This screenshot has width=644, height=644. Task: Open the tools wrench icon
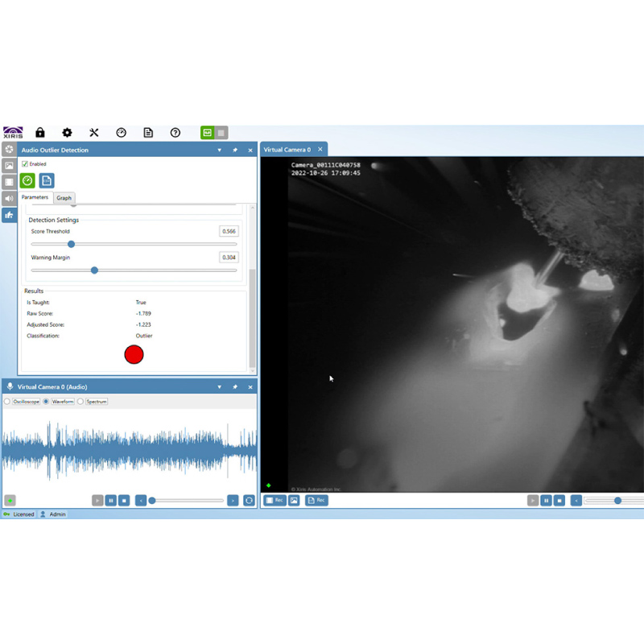[x=94, y=132]
